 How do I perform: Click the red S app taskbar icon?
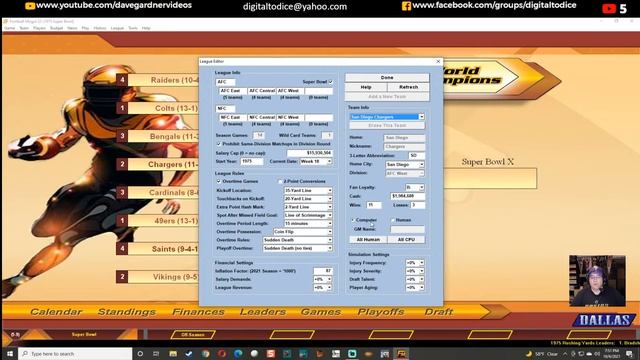(x=271, y=353)
